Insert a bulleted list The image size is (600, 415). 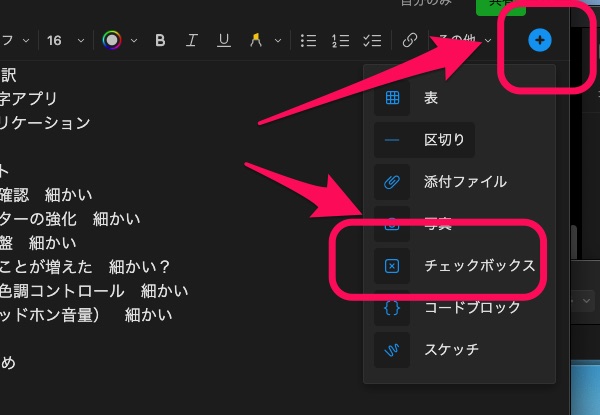pyautogui.click(x=309, y=41)
